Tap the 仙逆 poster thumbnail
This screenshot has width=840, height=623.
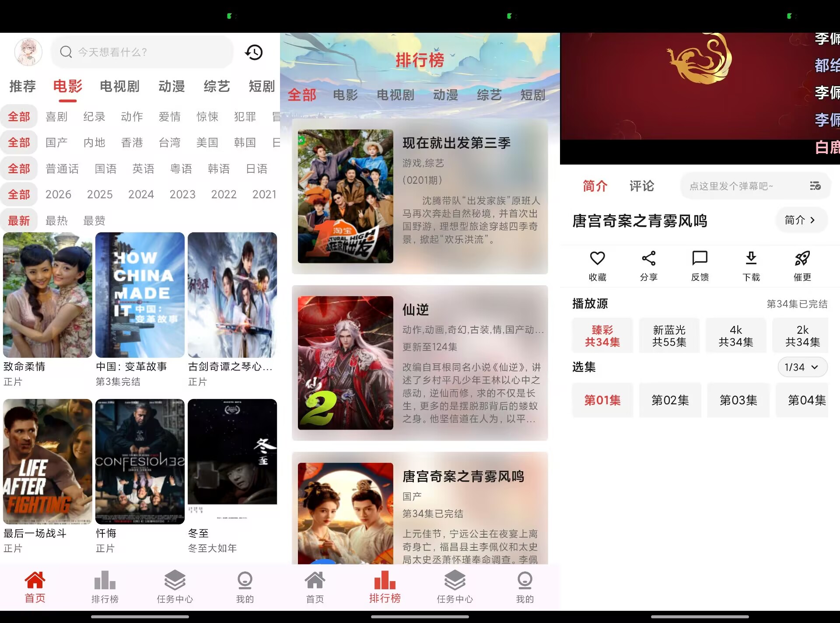pyautogui.click(x=346, y=362)
